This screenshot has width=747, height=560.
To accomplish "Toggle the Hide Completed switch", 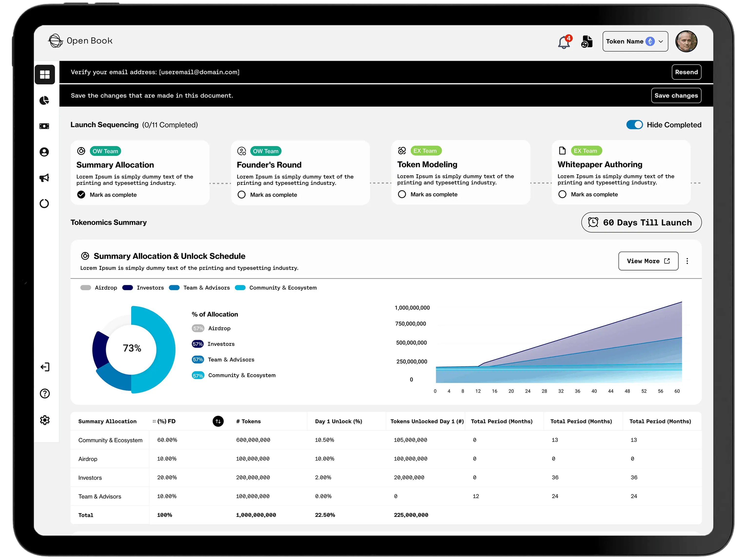I will (x=634, y=125).
